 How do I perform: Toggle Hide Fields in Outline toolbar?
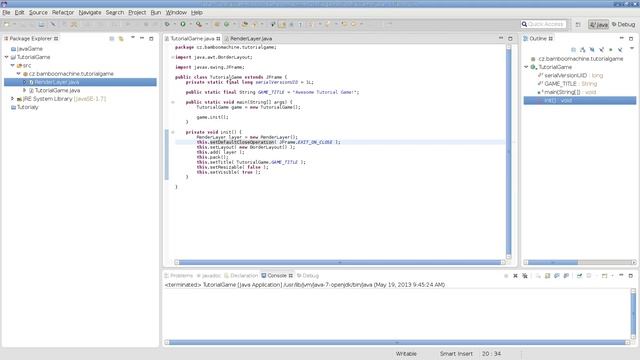tap(592, 49)
